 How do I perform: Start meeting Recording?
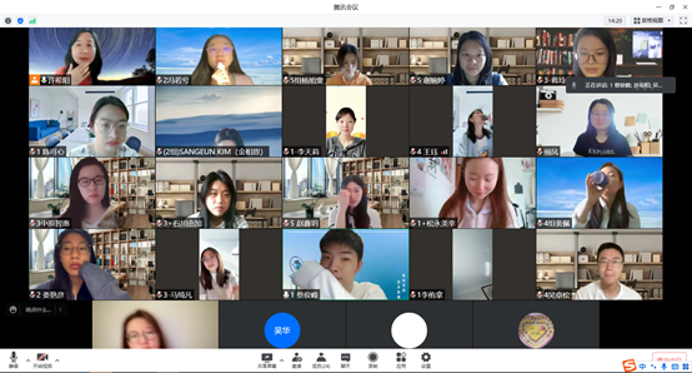tap(373, 360)
